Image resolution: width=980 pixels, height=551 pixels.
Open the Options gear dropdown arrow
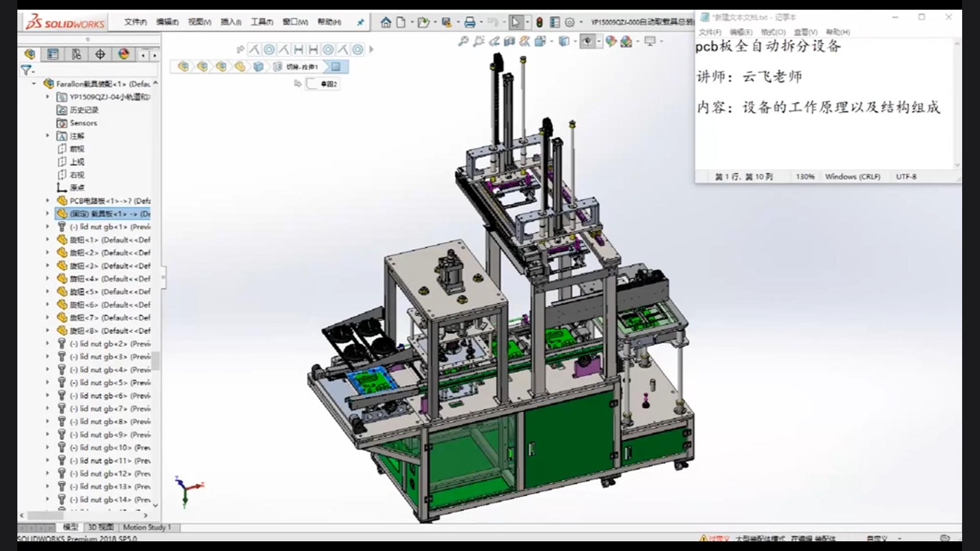581,22
